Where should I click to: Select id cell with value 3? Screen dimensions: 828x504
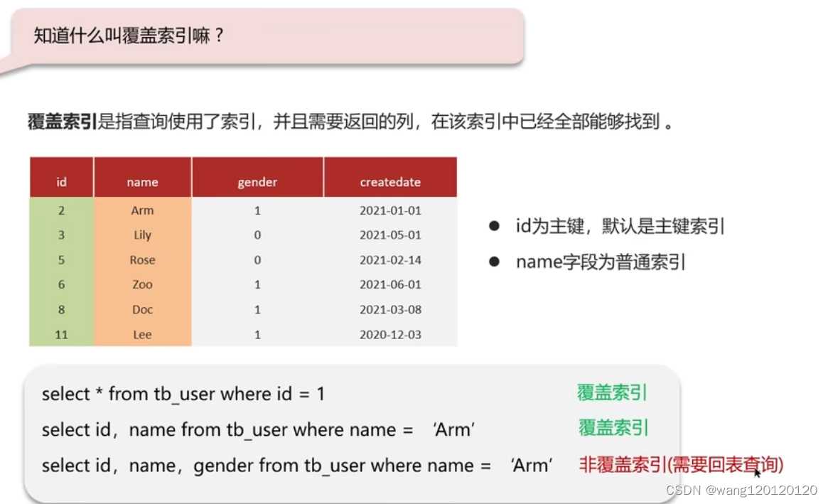[x=61, y=235]
